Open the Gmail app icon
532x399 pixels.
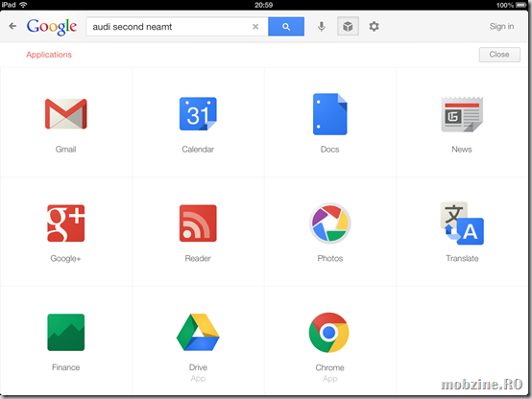(66, 114)
